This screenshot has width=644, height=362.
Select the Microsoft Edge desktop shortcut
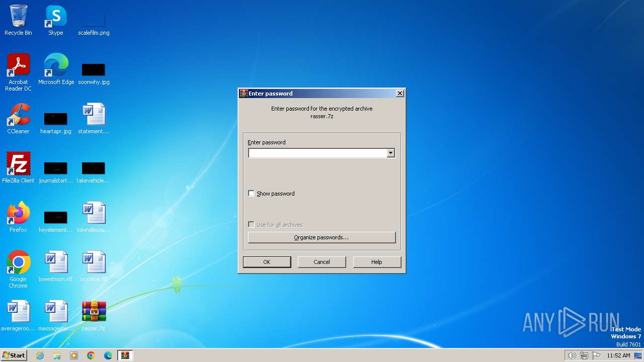point(56,69)
